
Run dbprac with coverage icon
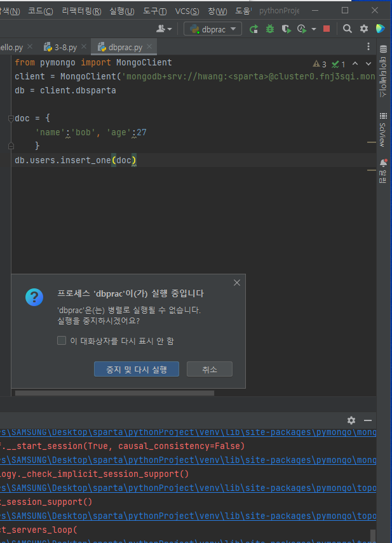[x=287, y=29]
